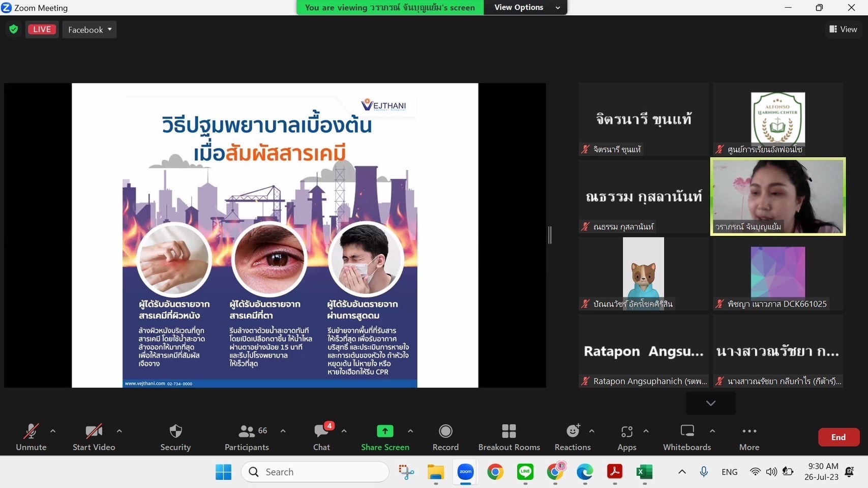
Task: Click the Windows taskbar Search box
Action: pos(315,472)
